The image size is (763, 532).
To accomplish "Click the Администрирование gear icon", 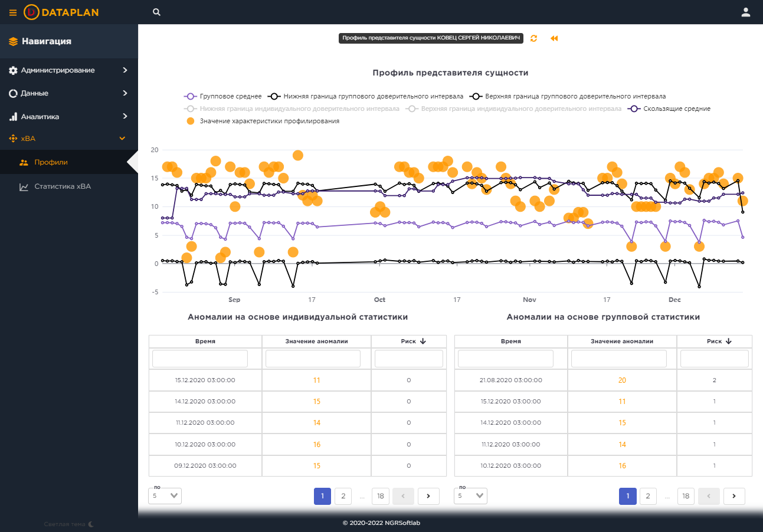I will tap(13, 70).
